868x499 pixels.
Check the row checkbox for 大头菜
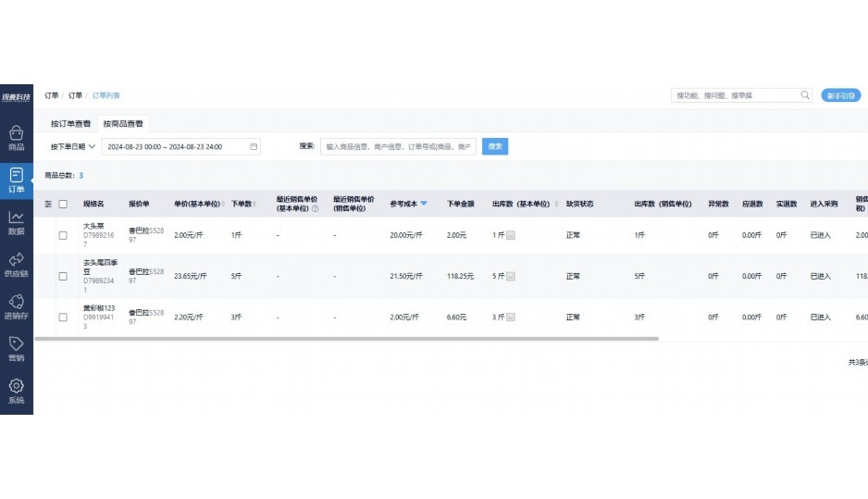63,235
